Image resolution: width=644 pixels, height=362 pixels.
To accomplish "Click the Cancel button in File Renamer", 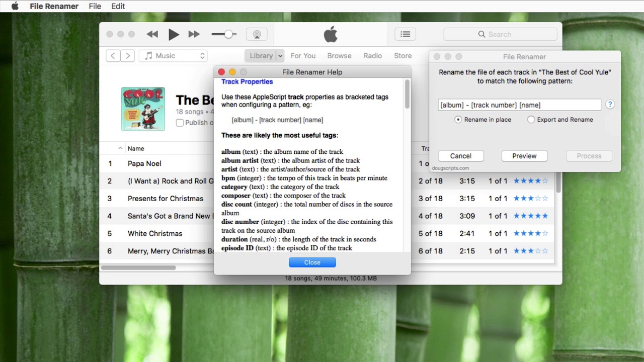I will 461,156.
